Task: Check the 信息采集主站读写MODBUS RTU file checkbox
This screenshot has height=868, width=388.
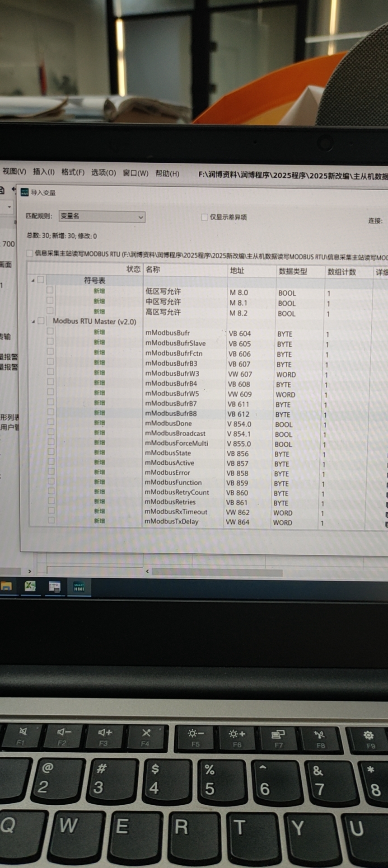Action: point(30,253)
